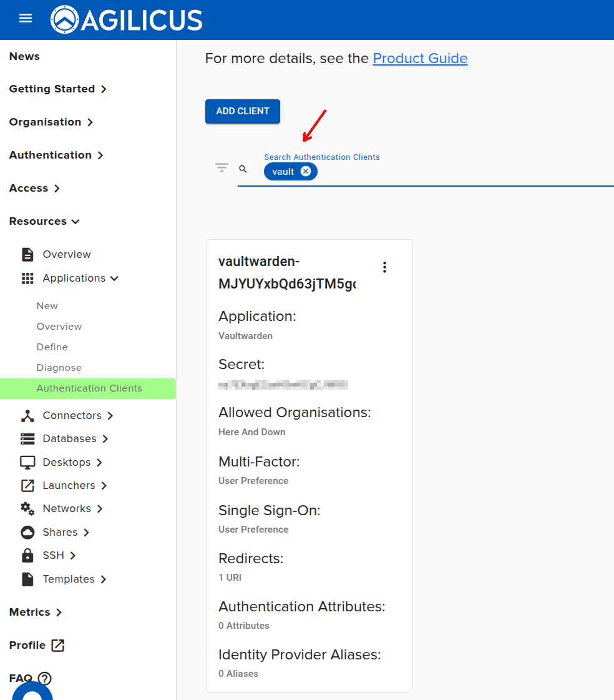Click the ADD CLIENT button
614x700 pixels.
pos(243,111)
